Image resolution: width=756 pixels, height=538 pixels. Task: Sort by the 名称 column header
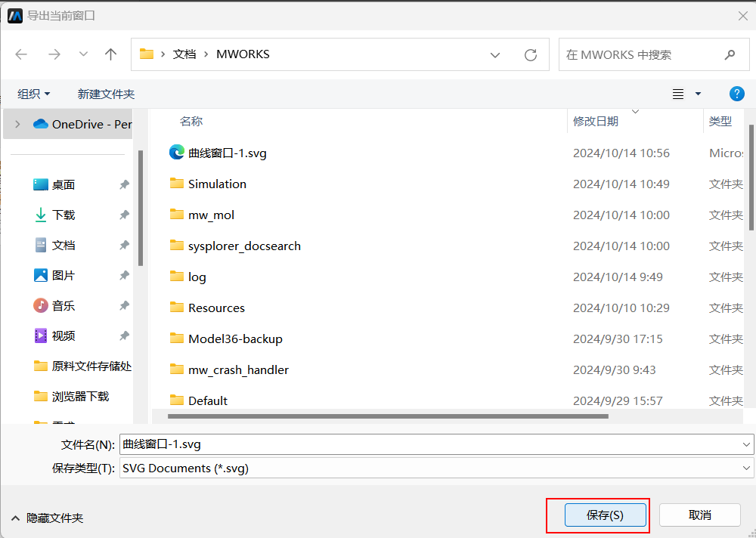(x=191, y=121)
